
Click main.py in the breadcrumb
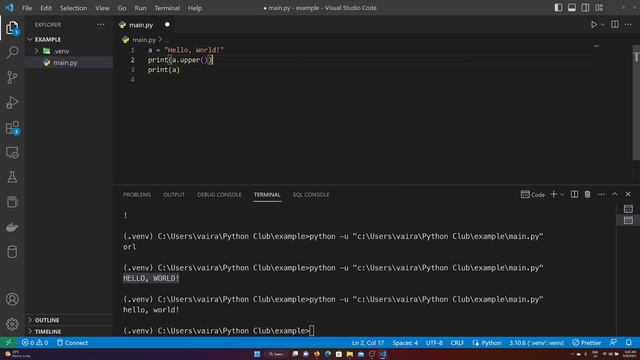click(144, 40)
